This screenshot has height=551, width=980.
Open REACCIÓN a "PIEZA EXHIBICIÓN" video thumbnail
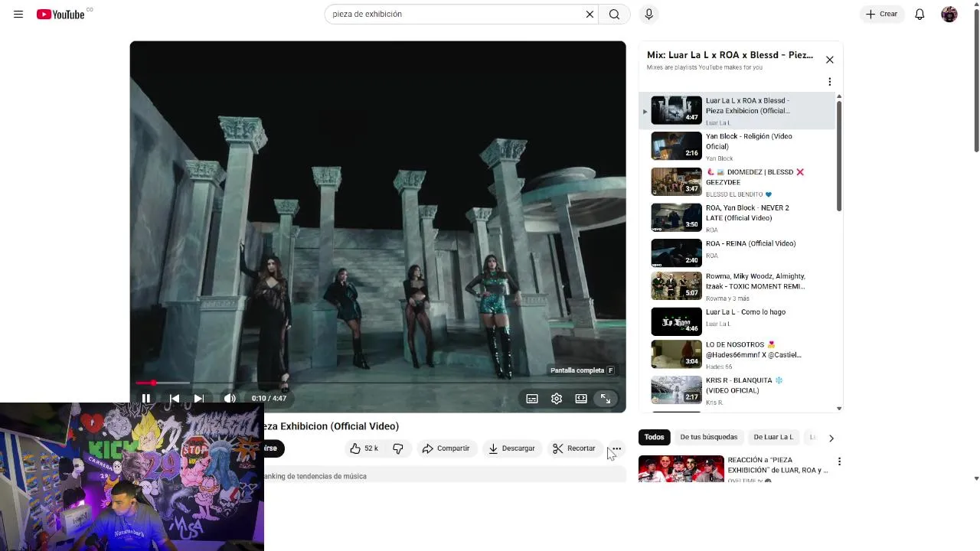click(681, 469)
